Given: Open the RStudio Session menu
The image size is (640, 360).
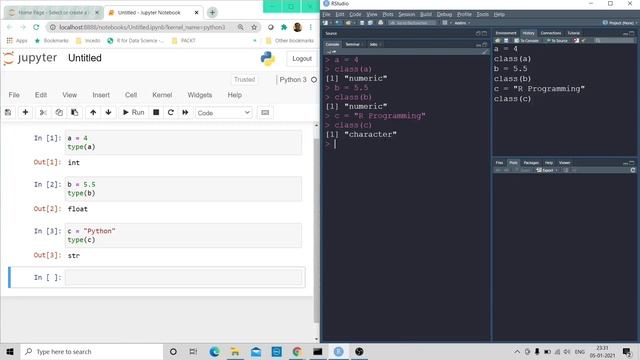Looking at the screenshot, I should 407,14.
